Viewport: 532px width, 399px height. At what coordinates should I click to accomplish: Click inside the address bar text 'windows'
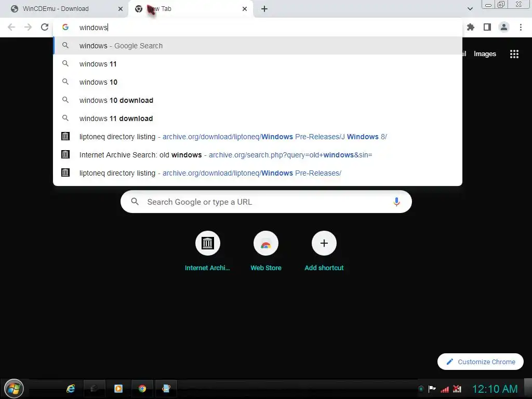[x=94, y=28]
